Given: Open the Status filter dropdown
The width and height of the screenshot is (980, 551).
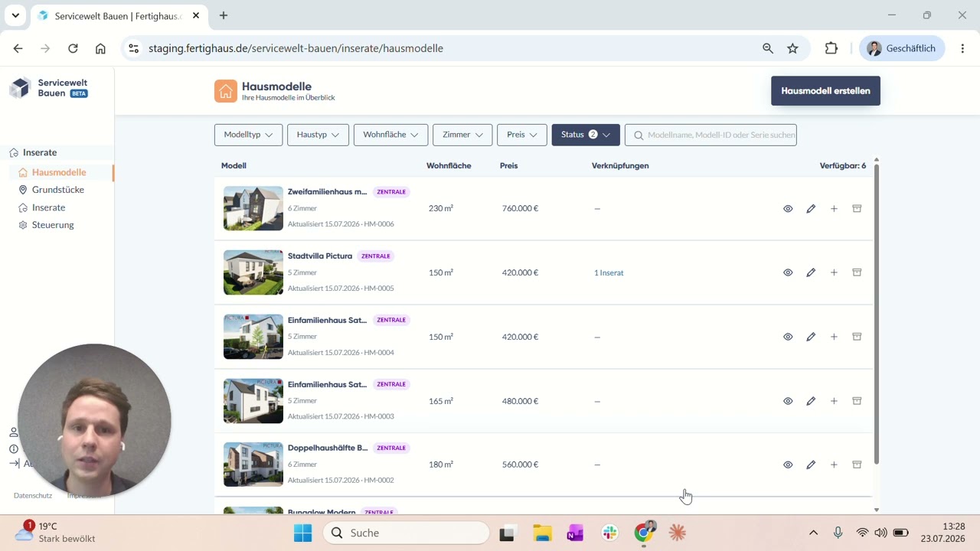Looking at the screenshot, I should (586, 135).
